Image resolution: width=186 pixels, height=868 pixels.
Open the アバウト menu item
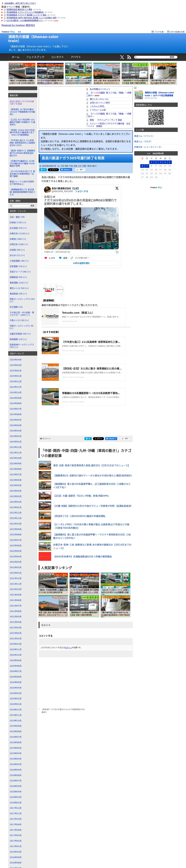click(76, 57)
